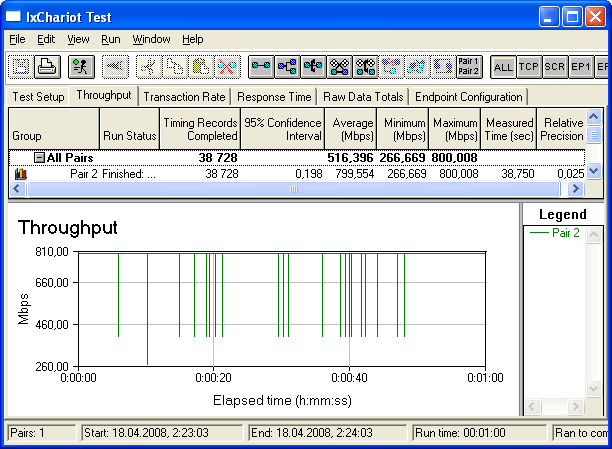Click the Pair 1 Pair 2 toolbar button
612x449 pixels.
469,67
